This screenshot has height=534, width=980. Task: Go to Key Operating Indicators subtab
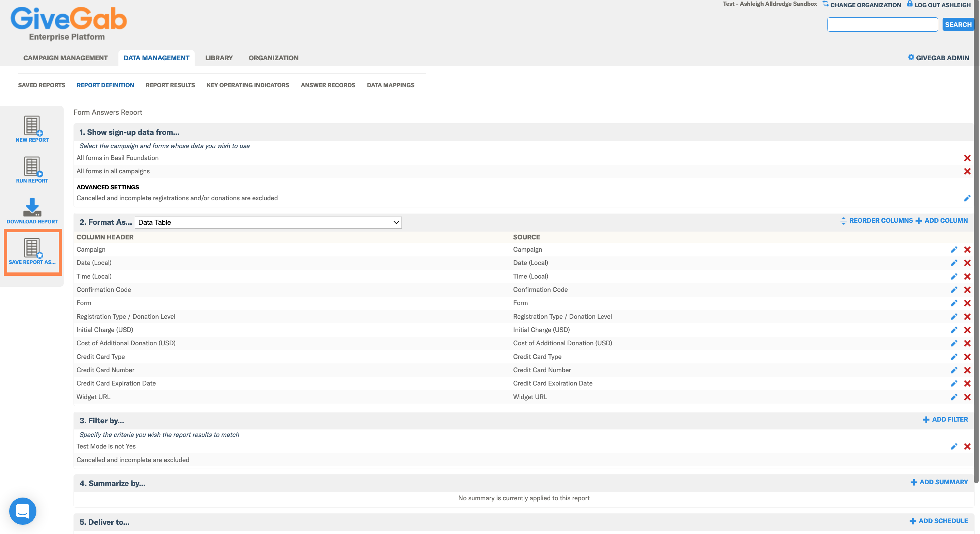pyautogui.click(x=248, y=85)
